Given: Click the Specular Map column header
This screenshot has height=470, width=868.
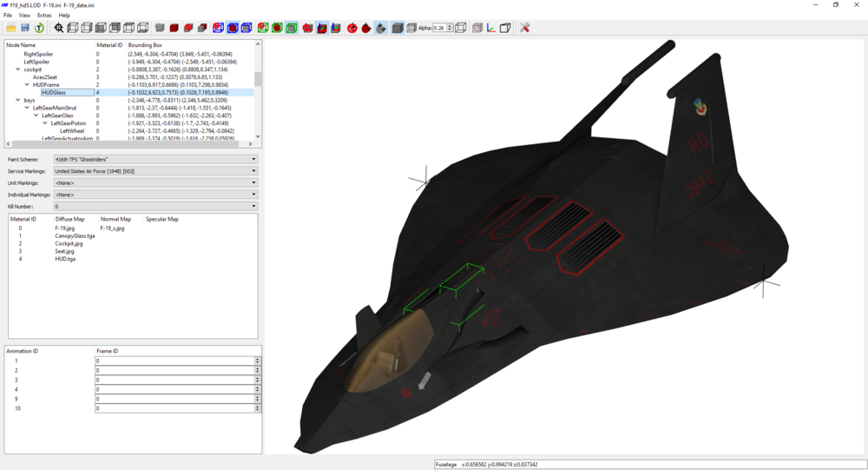Looking at the screenshot, I should point(162,219).
